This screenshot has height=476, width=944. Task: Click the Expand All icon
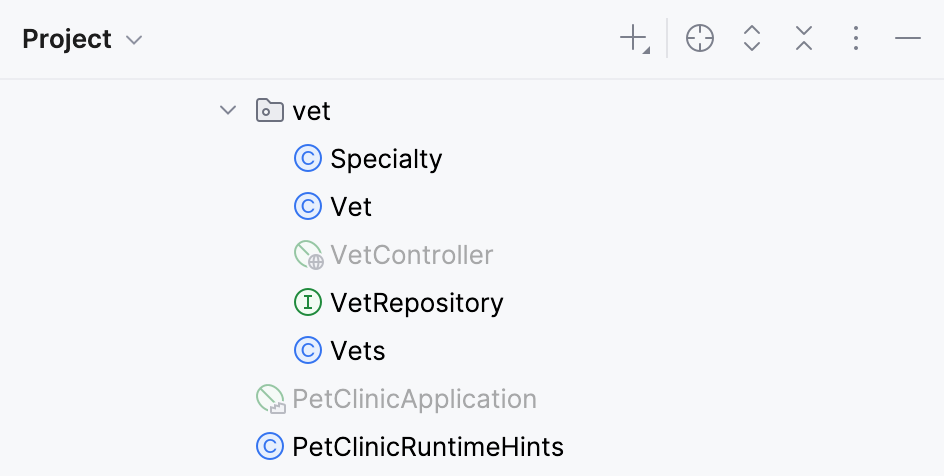coord(752,39)
